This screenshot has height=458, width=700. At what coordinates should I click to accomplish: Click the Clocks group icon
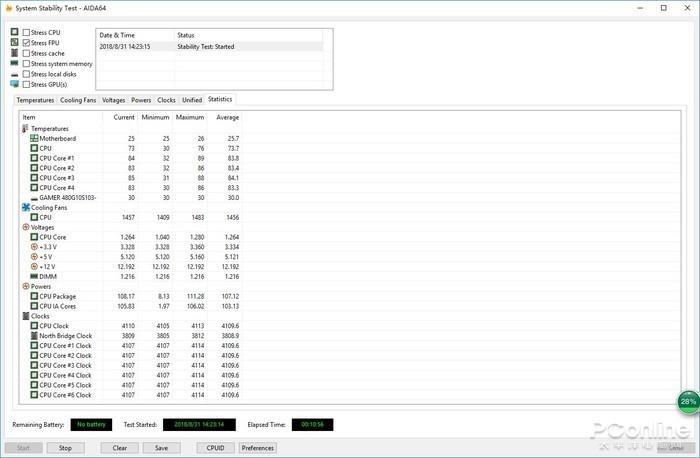click(x=26, y=316)
